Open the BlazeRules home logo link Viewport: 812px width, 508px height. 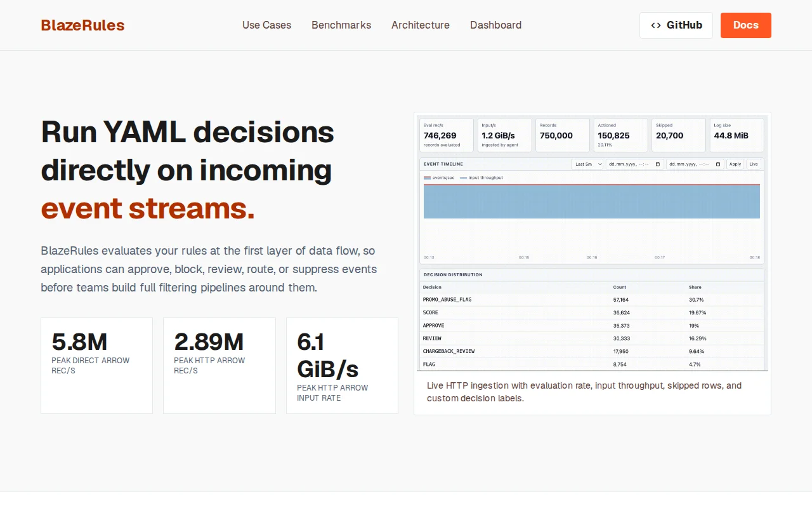click(x=82, y=25)
